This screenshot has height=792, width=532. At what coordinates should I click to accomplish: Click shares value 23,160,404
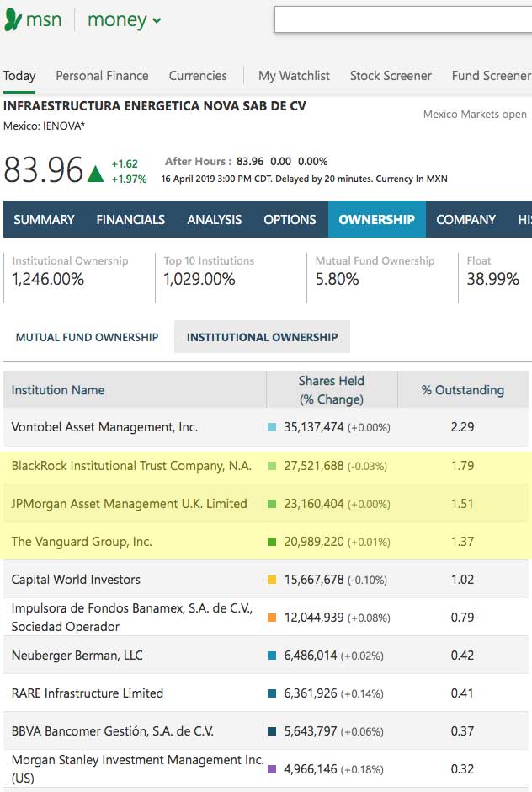pyautogui.click(x=313, y=504)
